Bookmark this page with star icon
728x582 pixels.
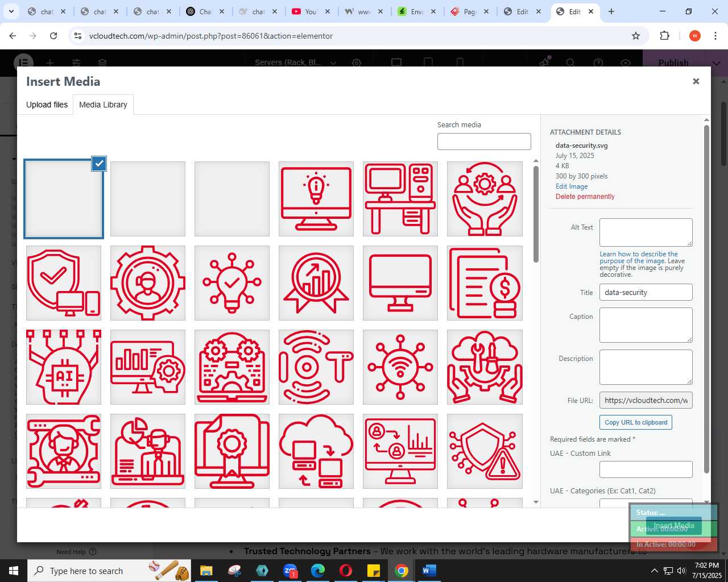click(636, 36)
